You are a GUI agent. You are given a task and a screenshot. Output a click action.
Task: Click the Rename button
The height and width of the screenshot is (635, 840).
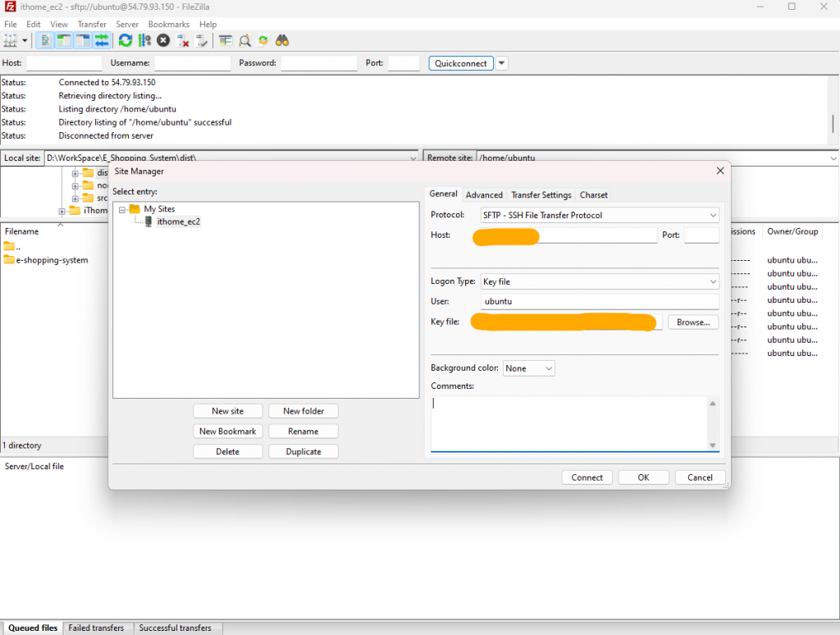point(304,432)
